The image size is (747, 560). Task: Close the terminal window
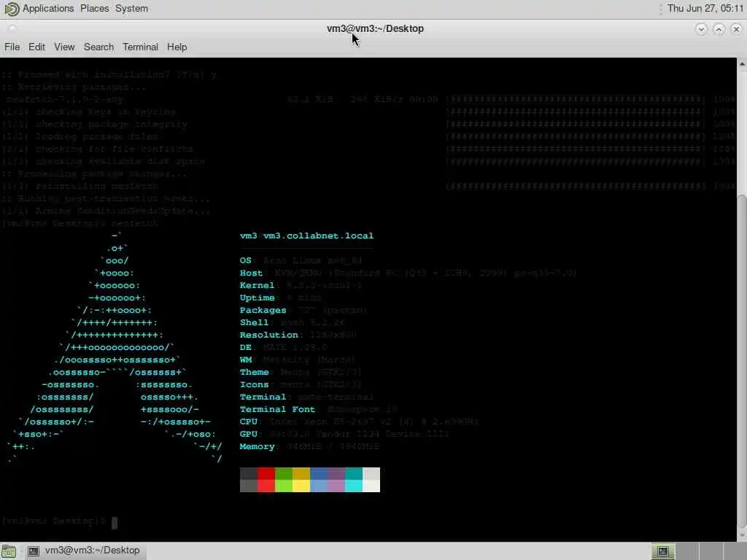(x=736, y=29)
